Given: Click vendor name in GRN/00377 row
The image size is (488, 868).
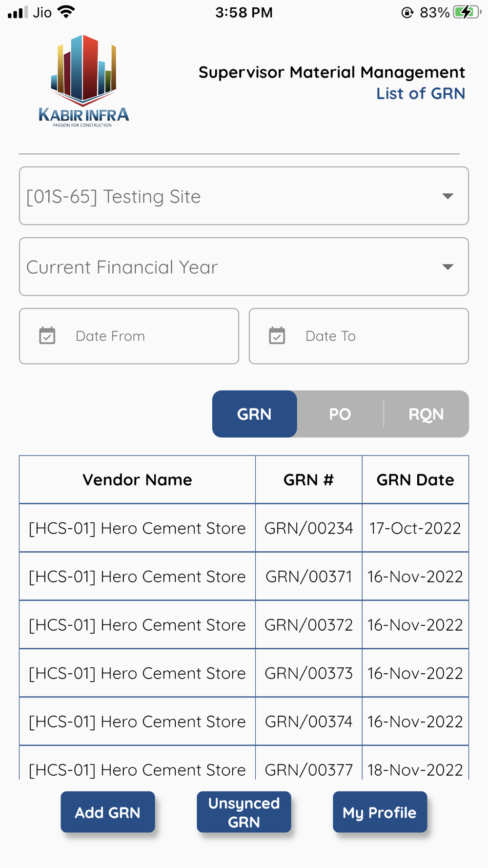Looking at the screenshot, I should pyautogui.click(x=137, y=764).
